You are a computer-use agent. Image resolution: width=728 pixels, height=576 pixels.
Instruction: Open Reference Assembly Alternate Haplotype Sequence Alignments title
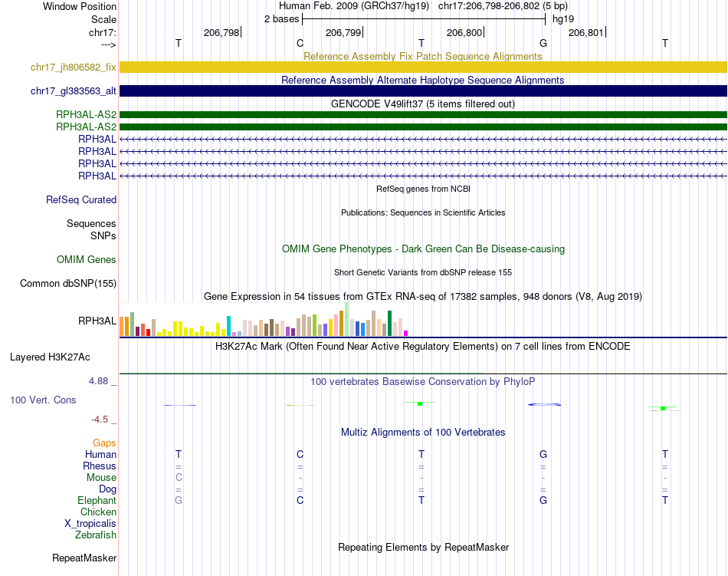423,80
